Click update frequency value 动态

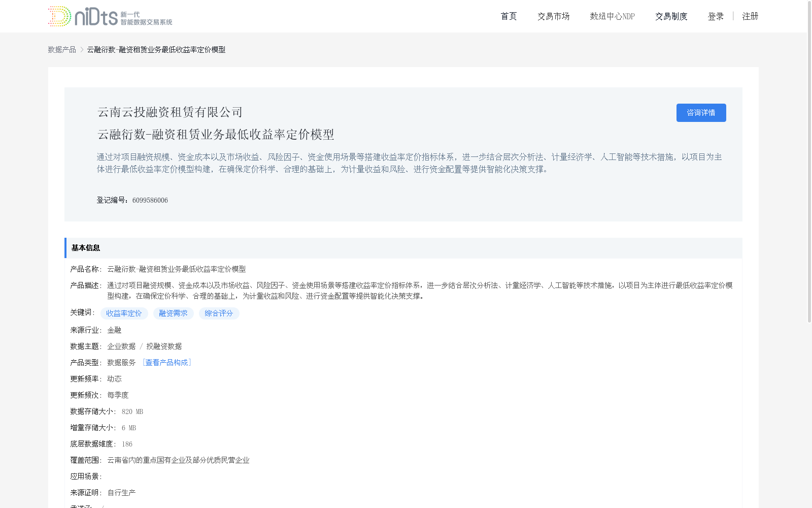(114, 378)
